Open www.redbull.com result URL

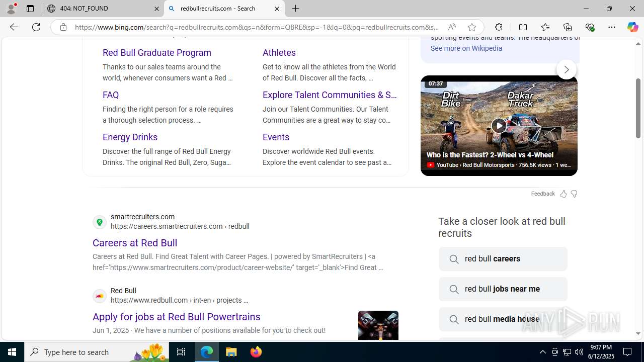pyautogui.click(x=179, y=300)
